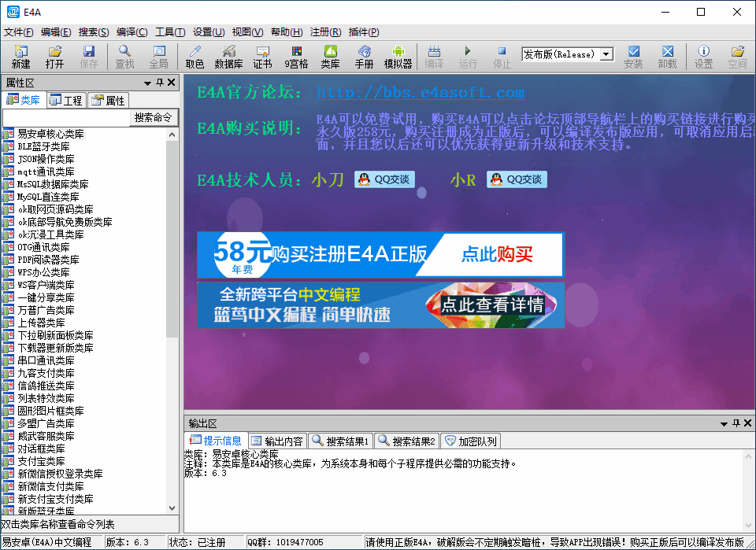The image size is (756, 550).
Task: Open the 属性区 panel menu arrow
Action: (x=147, y=83)
